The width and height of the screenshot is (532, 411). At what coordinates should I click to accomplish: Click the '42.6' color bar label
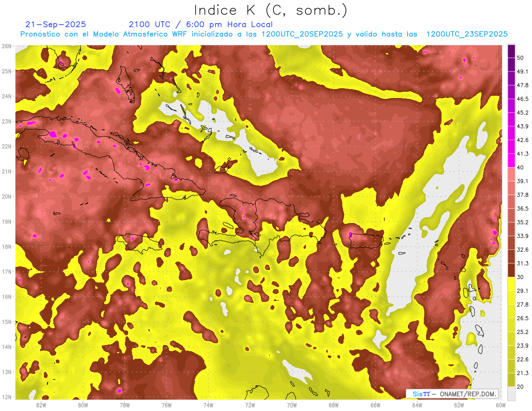click(522, 140)
